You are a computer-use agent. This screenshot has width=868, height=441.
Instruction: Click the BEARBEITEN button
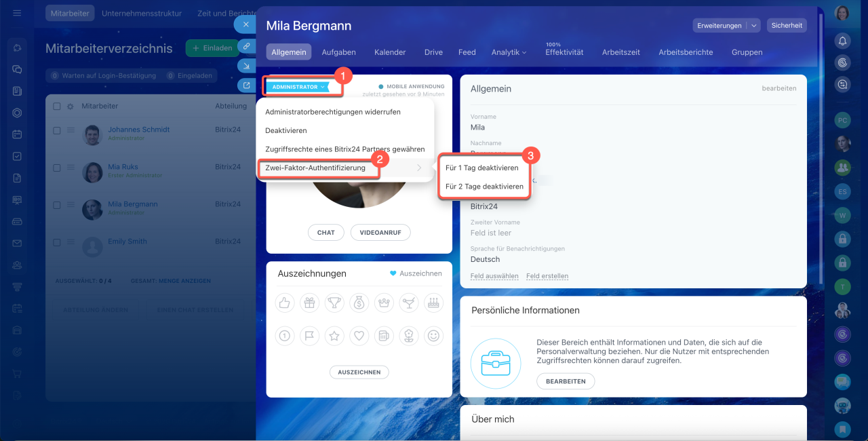[566, 381]
